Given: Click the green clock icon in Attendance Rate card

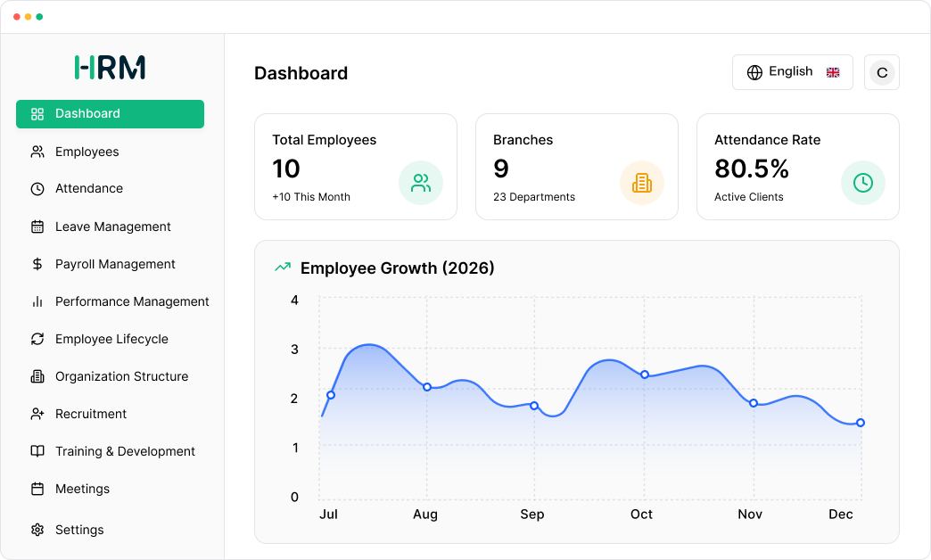Looking at the screenshot, I should [863, 183].
